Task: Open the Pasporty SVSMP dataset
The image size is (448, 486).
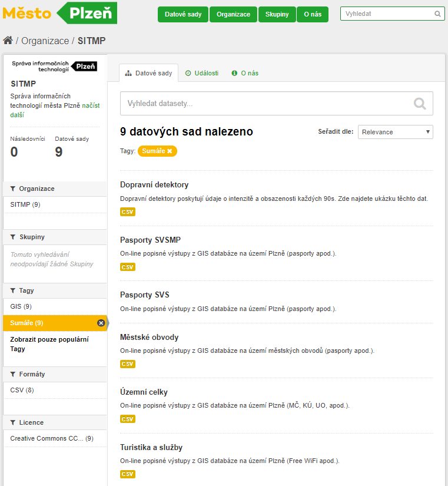Action: click(150, 240)
